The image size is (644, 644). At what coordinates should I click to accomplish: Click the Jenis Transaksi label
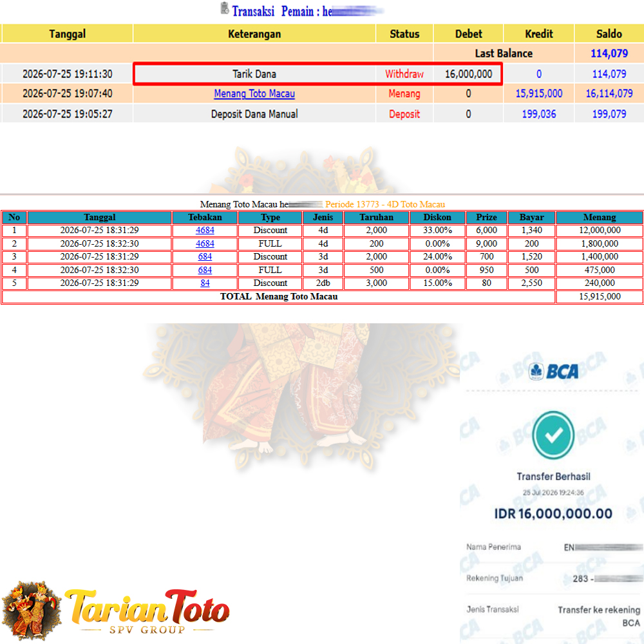click(x=493, y=609)
